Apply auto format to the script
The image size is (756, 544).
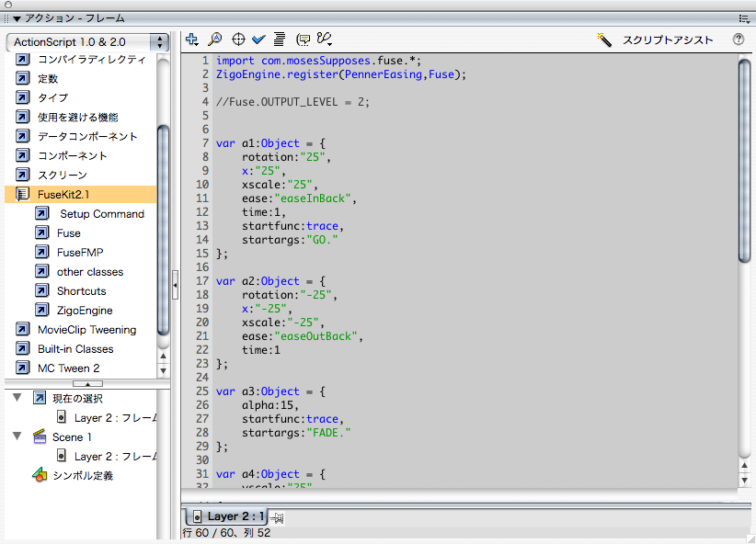279,40
